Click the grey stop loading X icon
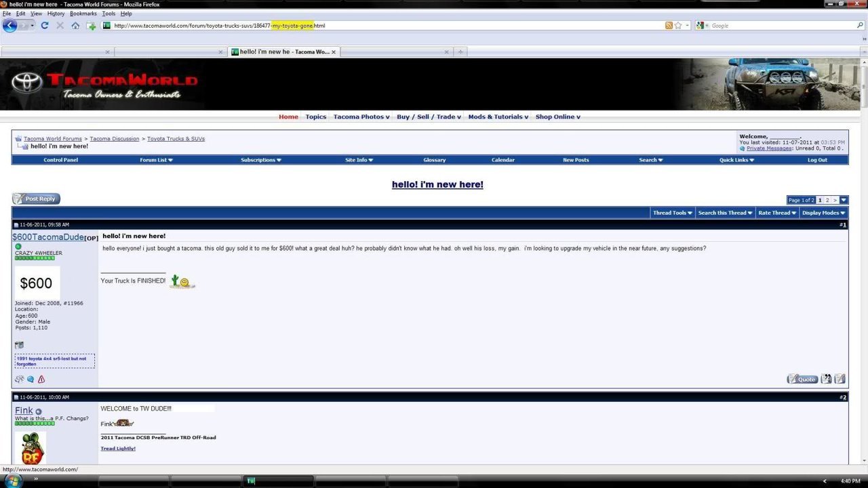 point(60,26)
